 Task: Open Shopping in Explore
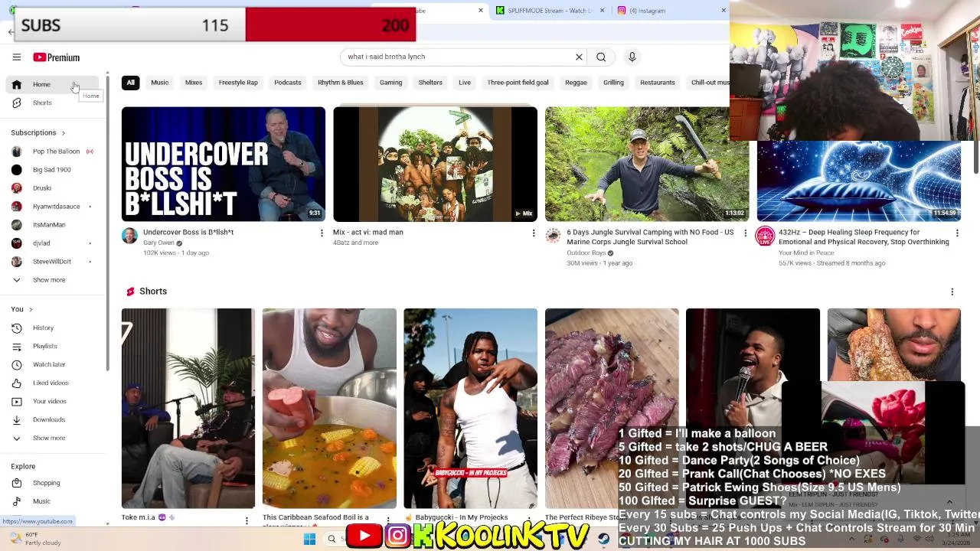tap(52, 483)
